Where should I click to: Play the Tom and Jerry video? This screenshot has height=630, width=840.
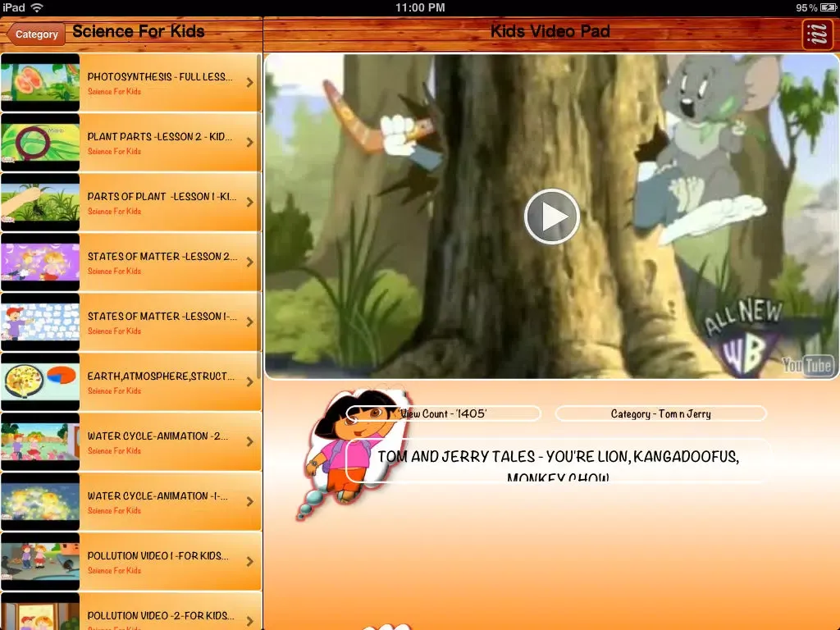[552, 217]
